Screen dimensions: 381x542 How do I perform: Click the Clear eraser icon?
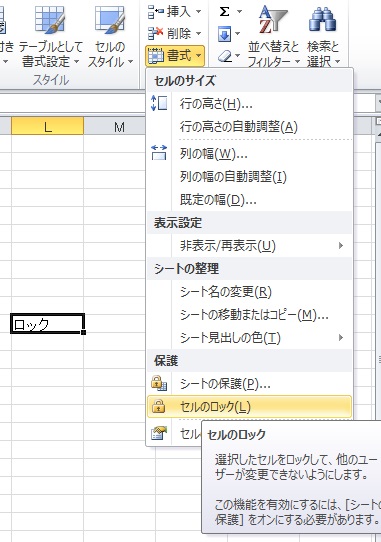226,56
